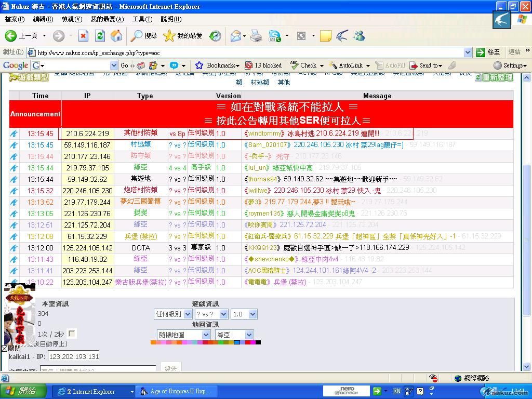Click join icon beside 13:15:44 綠亞 row
532x399 pixels.
tap(14, 168)
